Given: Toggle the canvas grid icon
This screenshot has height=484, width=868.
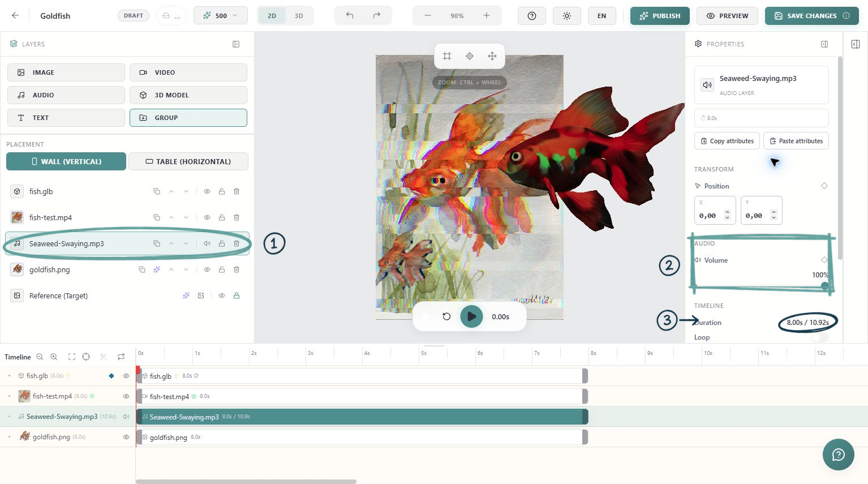Looking at the screenshot, I should (x=447, y=56).
